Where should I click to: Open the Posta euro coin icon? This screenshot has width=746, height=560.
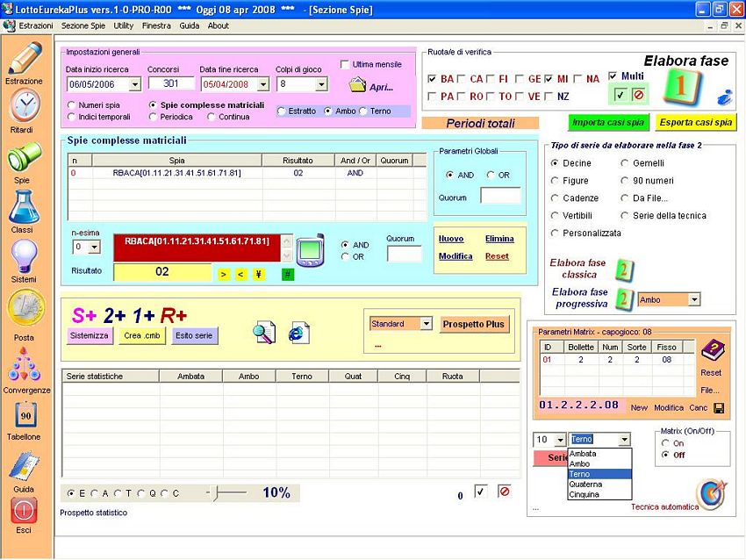point(26,308)
